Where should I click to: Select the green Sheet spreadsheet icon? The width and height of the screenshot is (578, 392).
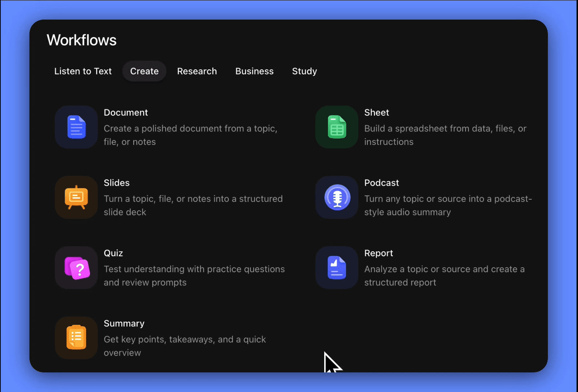pos(337,127)
